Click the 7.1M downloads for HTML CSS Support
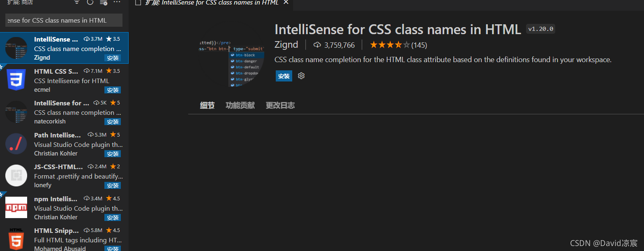644x251 pixels. pyautogui.click(x=93, y=71)
